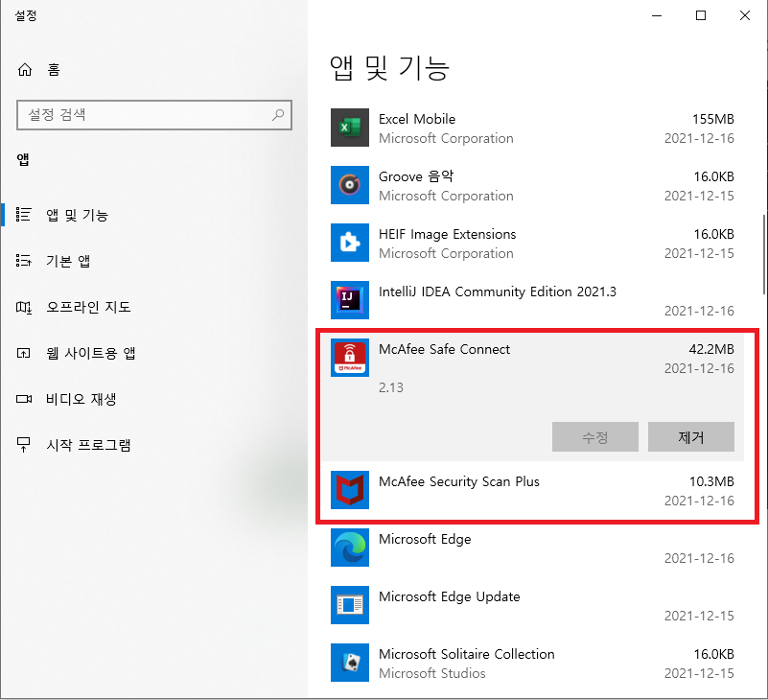Focus the 설정 검색 search field

click(154, 115)
